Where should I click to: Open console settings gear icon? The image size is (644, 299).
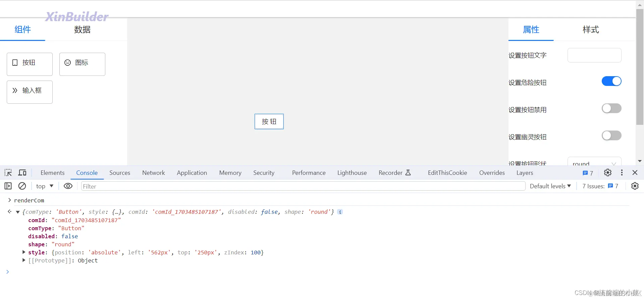point(635,186)
